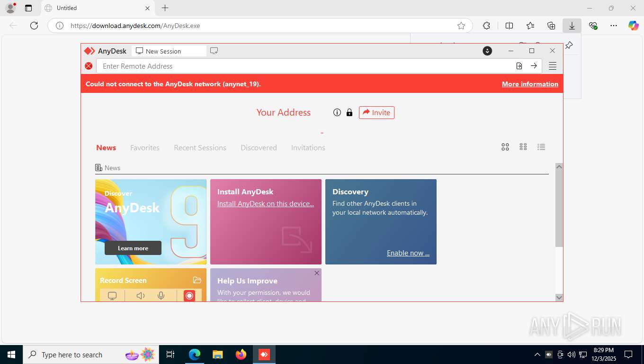Click the taskbar search box
This screenshot has height=364, width=644.
click(90, 355)
